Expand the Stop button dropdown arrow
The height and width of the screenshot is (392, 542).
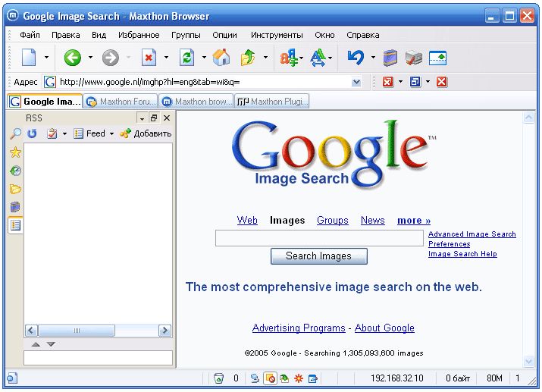click(166, 58)
